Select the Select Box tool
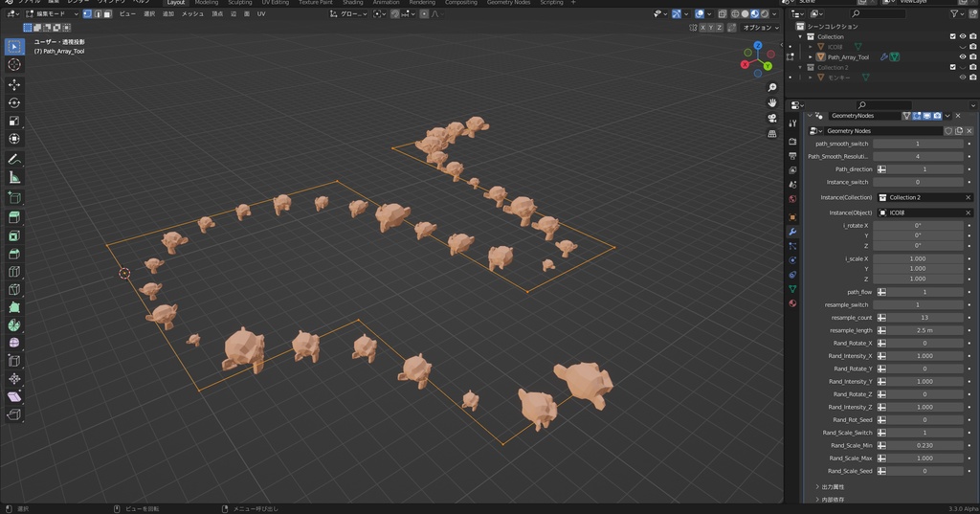This screenshot has height=514, width=980. [x=14, y=46]
